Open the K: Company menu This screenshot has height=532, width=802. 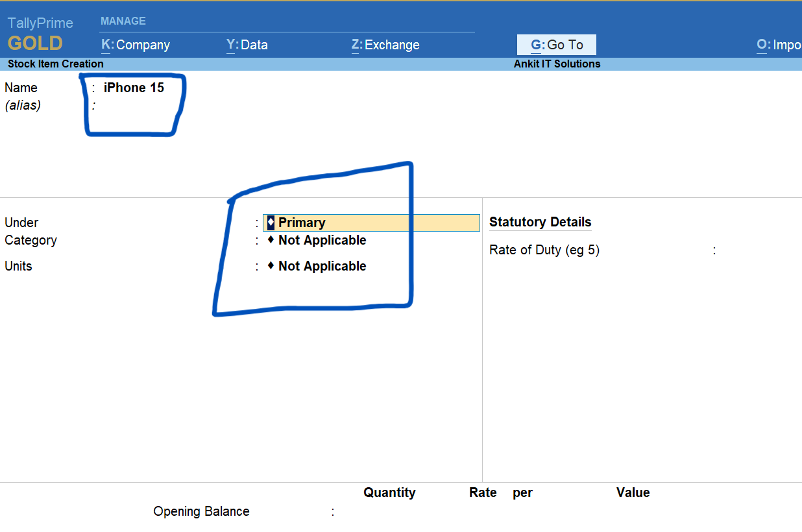point(136,45)
